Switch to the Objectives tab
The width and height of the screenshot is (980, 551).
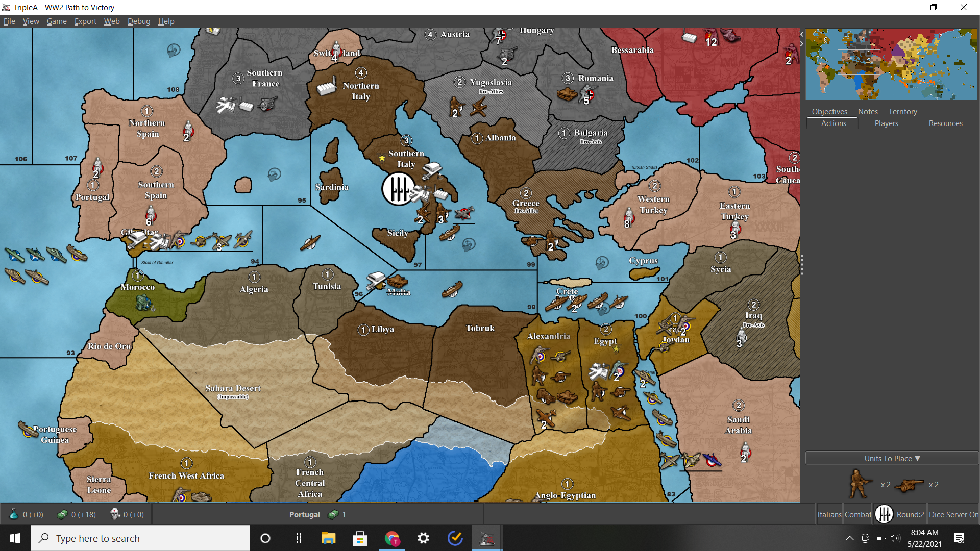pos(829,111)
